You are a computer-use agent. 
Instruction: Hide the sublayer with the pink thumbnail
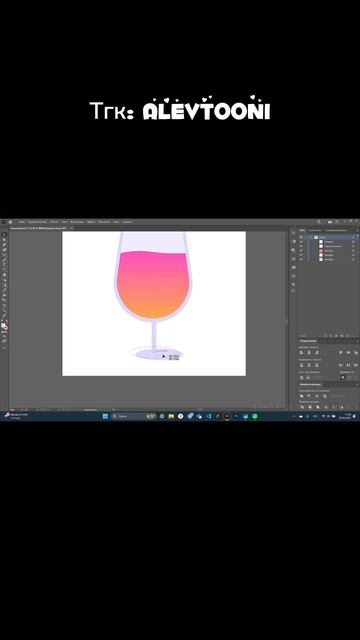pos(301,251)
